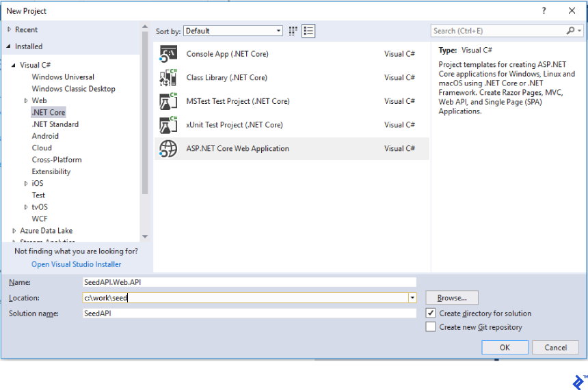Select Windows Classic Desktop category
The height and width of the screenshot is (390, 588).
coord(74,89)
